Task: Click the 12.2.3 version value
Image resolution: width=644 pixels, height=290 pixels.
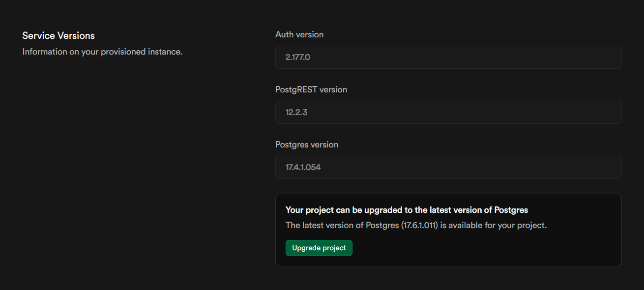Action: [x=296, y=113]
